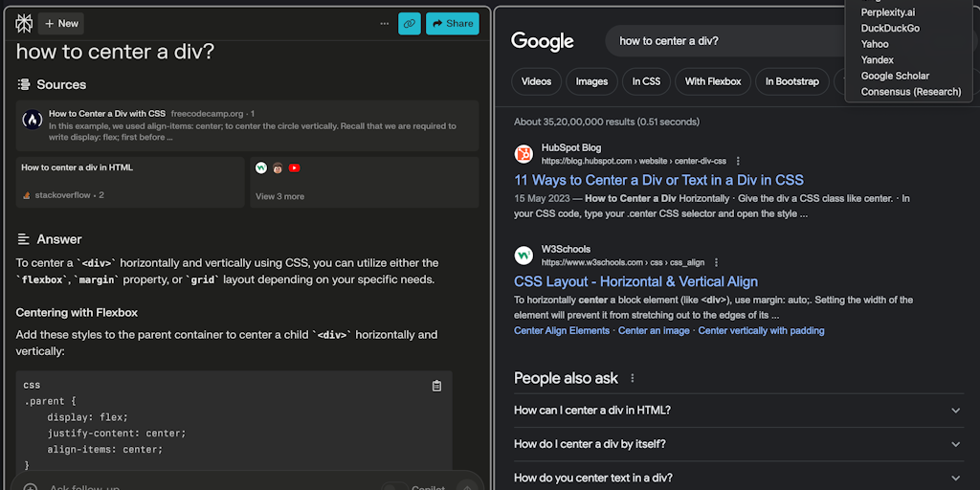The image size is (980, 490).
Task: Open "11 Ways to Center a Div" link
Action: [x=658, y=180]
